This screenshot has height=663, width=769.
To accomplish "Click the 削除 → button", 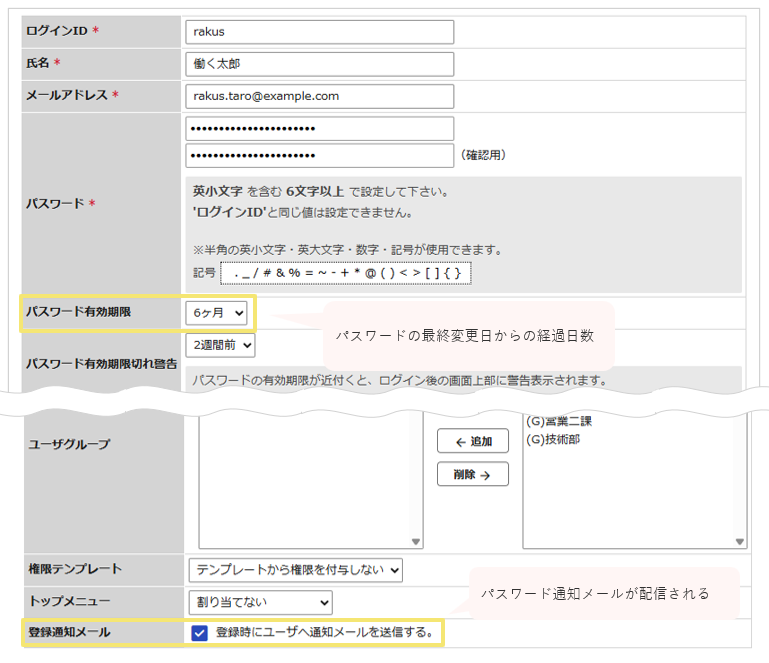I will pos(473,474).
